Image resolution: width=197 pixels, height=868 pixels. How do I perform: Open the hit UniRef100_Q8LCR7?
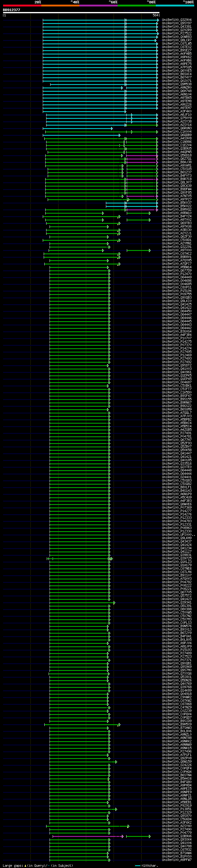[x=177, y=40]
